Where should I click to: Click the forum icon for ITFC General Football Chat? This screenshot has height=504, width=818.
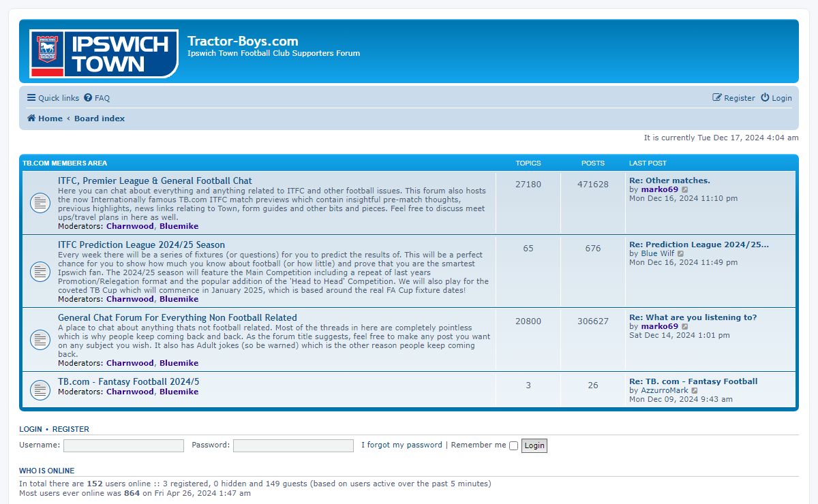pyautogui.click(x=40, y=202)
